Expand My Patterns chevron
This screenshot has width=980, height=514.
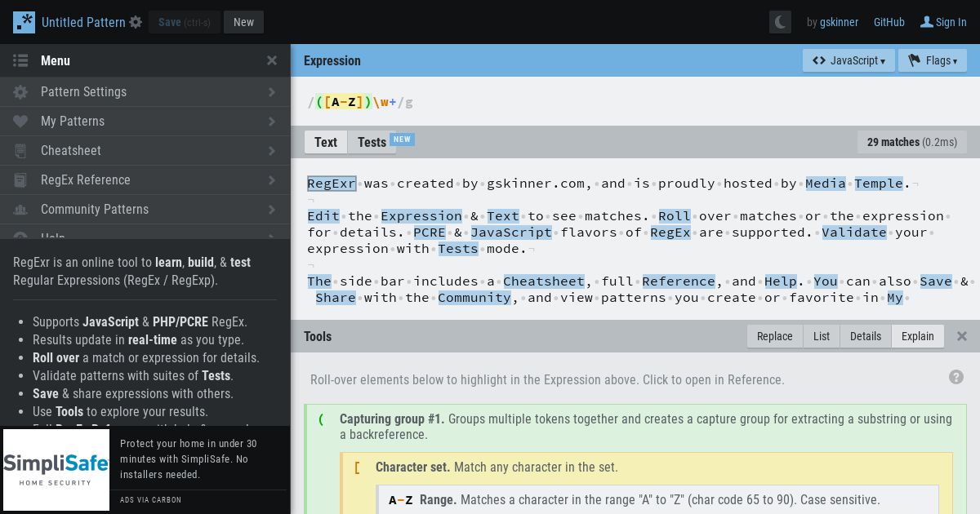coord(272,122)
